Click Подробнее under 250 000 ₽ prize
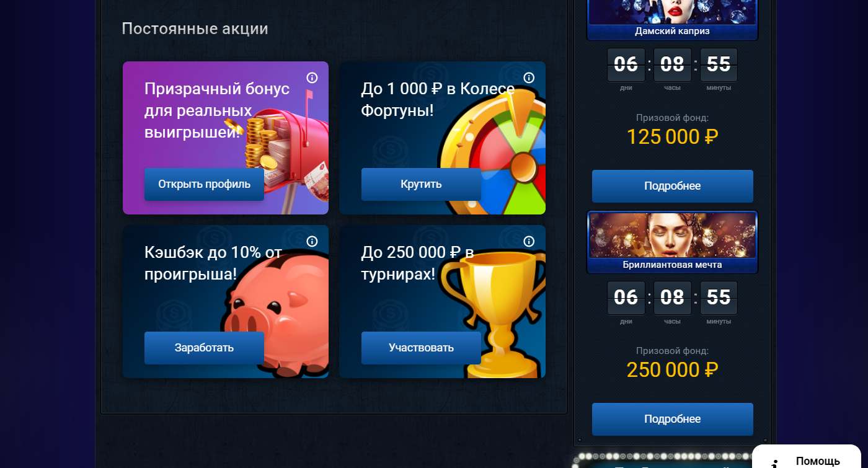 pos(672,419)
